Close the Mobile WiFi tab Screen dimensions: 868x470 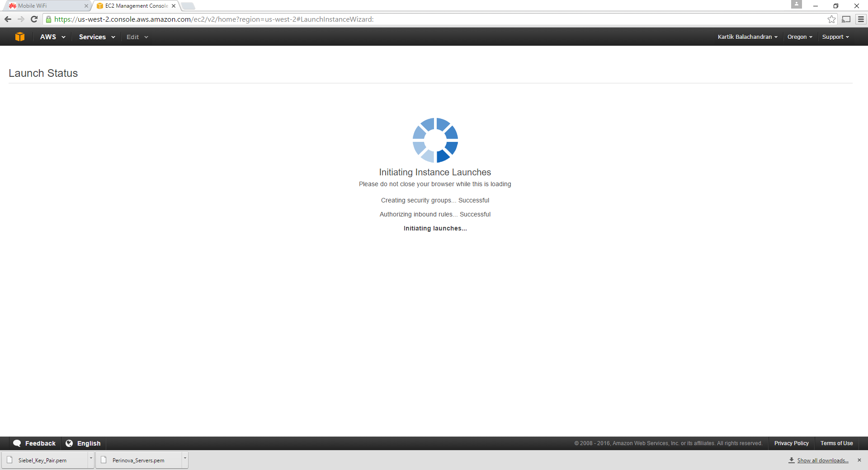tap(86, 6)
